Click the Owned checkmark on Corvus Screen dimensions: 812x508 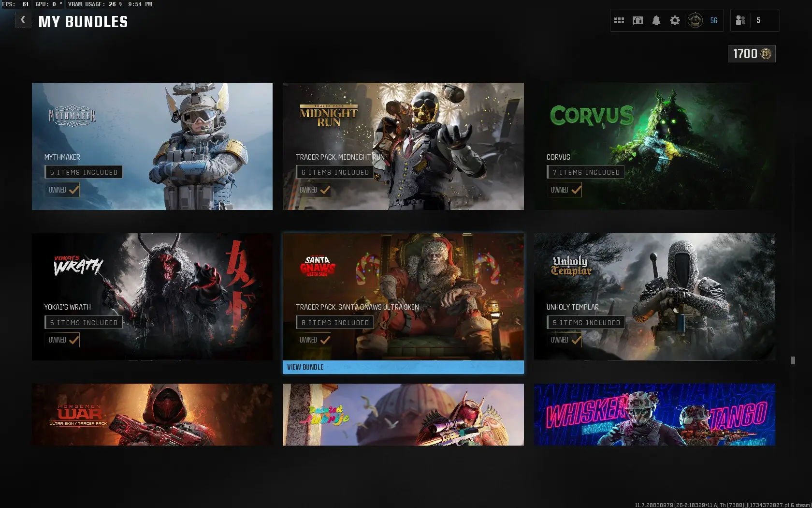tap(576, 190)
